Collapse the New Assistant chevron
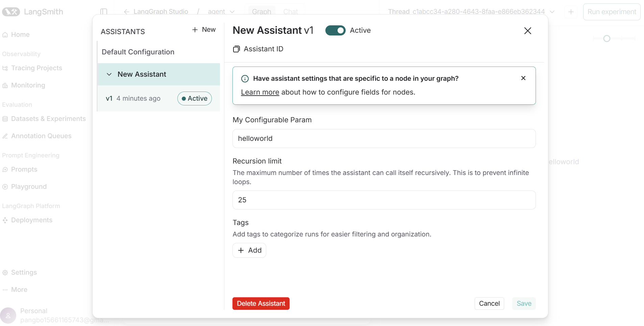644x326 pixels. (x=109, y=74)
